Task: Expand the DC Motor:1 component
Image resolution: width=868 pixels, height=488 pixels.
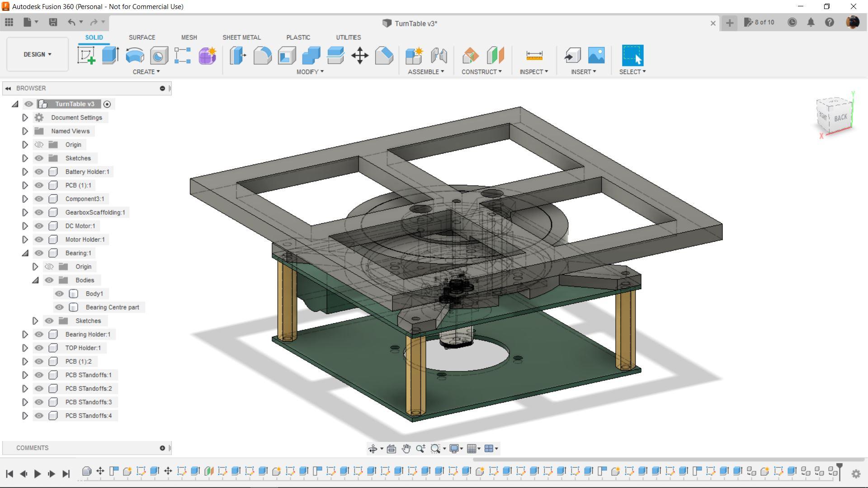Action: point(25,226)
